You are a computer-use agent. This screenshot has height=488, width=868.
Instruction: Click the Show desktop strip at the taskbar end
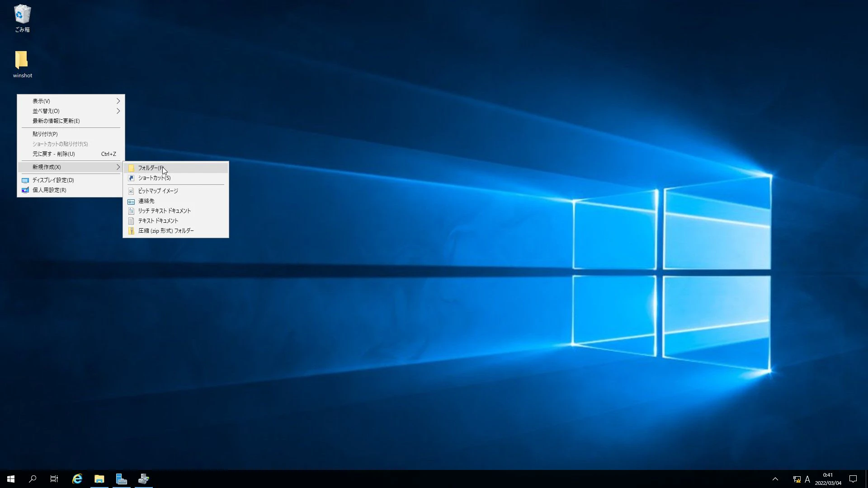point(866,479)
